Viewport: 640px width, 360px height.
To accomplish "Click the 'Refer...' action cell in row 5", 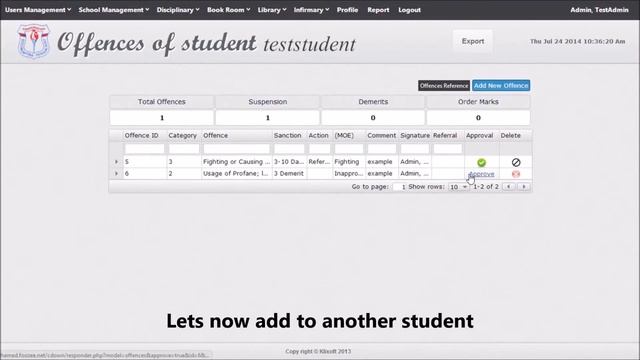I will point(319,162).
